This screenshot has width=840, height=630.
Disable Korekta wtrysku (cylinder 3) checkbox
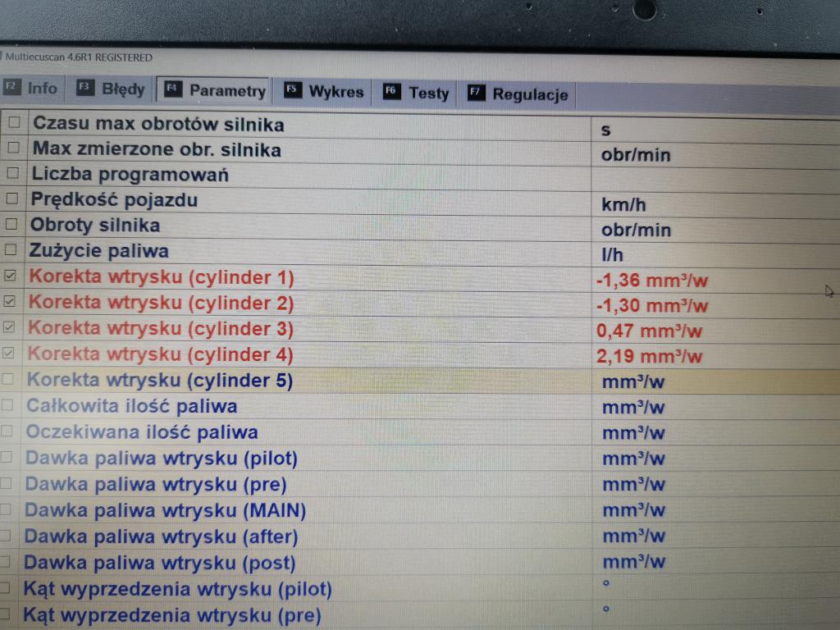9,326
